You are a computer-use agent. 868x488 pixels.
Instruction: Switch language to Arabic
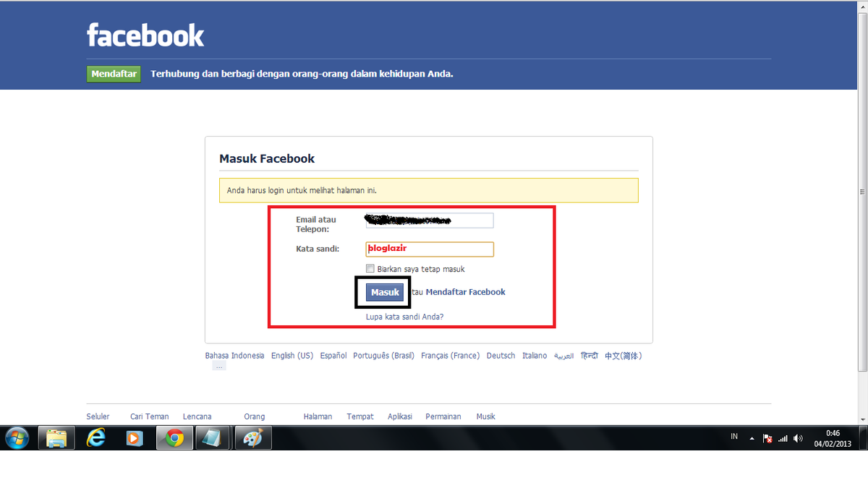pyautogui.click(x=563, y=356)
